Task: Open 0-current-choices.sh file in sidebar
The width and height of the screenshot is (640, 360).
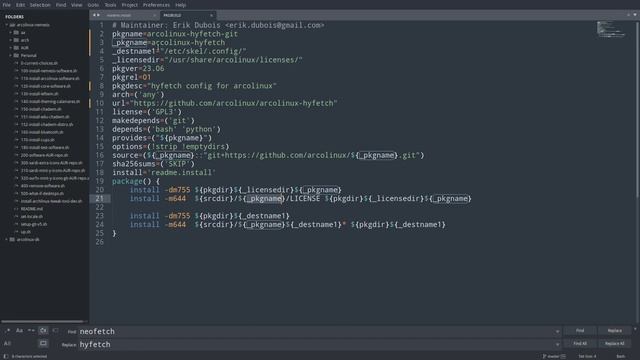Action: click(39, 63)
